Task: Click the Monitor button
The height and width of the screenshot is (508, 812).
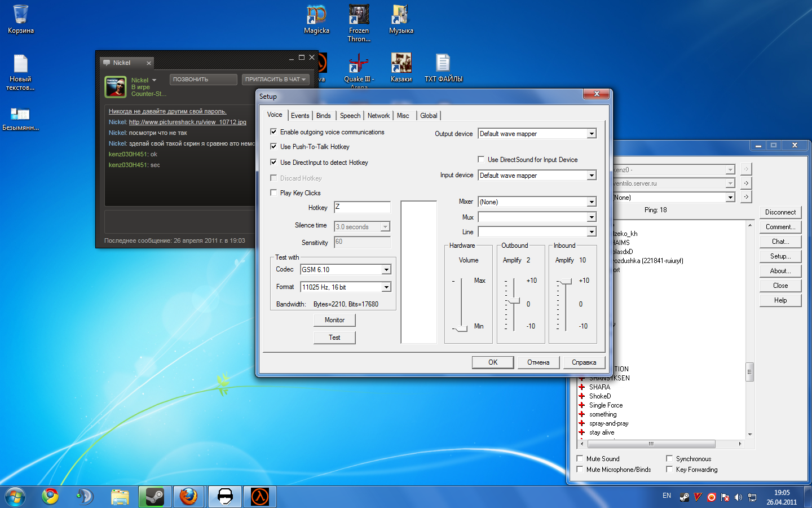Action: click(x=334, y=320)
